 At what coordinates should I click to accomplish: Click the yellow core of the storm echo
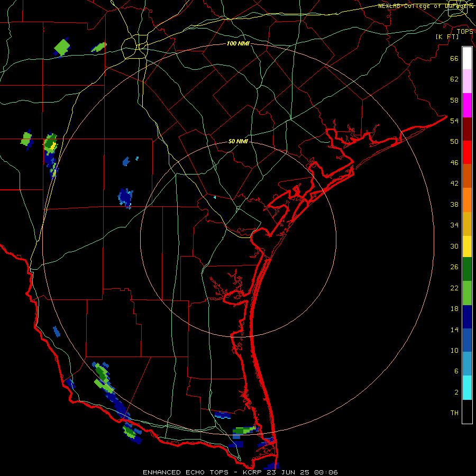point(53,146)
